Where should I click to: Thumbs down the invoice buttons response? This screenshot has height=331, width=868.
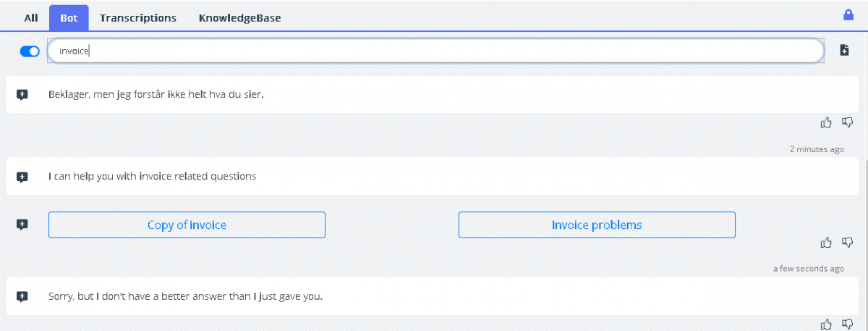(848, 242)
